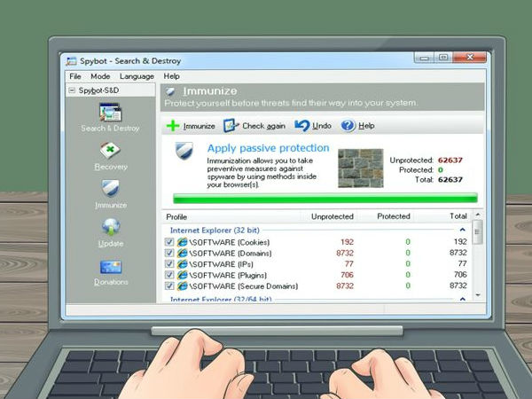The height and width of the screenshot is (399, 532).
Task: Click the \SOFTWARE (Domains) row text
Action: pos(231,254)
